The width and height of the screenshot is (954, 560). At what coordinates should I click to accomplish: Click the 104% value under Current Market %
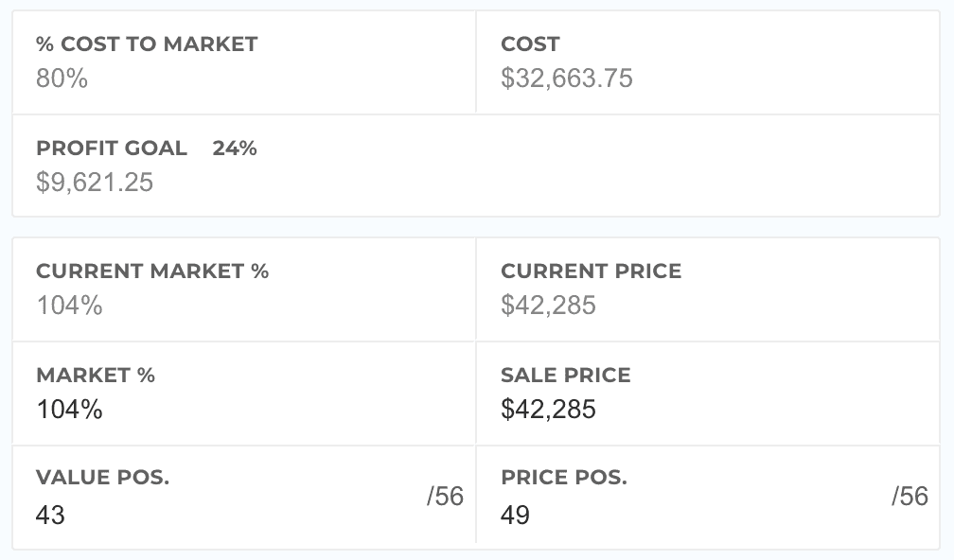click(x=70, y=306)
